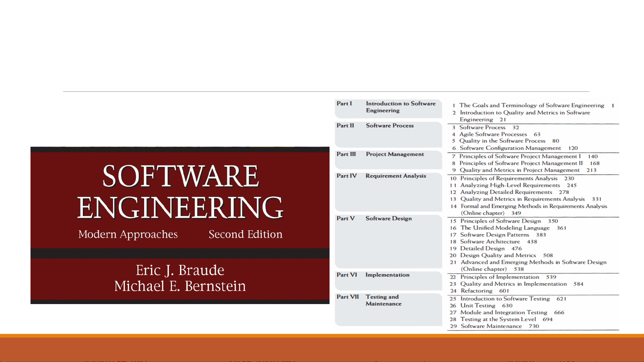Click chapter 24 Refactoring entry
644x362 pixels.
(476, 291)
